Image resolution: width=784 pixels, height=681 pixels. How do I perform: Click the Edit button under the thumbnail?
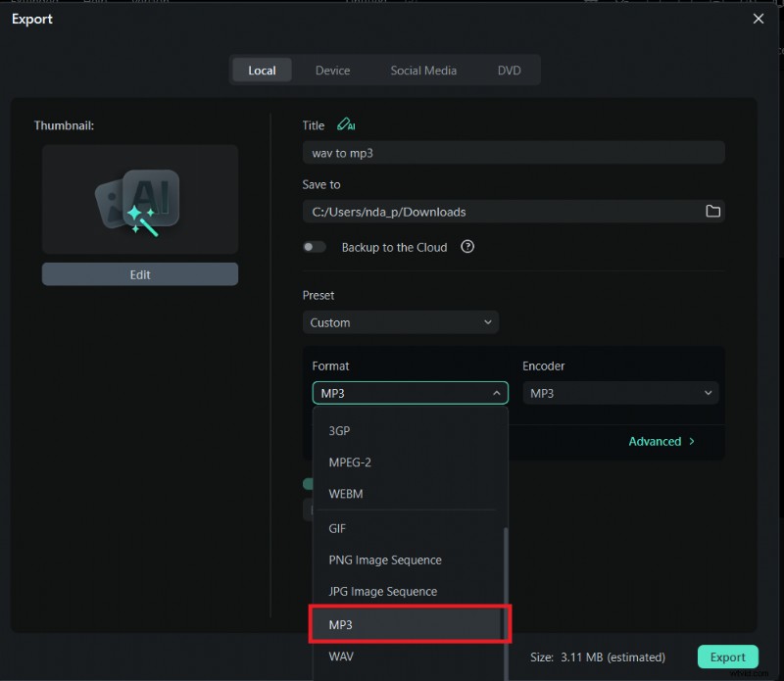tap(139, 273)
